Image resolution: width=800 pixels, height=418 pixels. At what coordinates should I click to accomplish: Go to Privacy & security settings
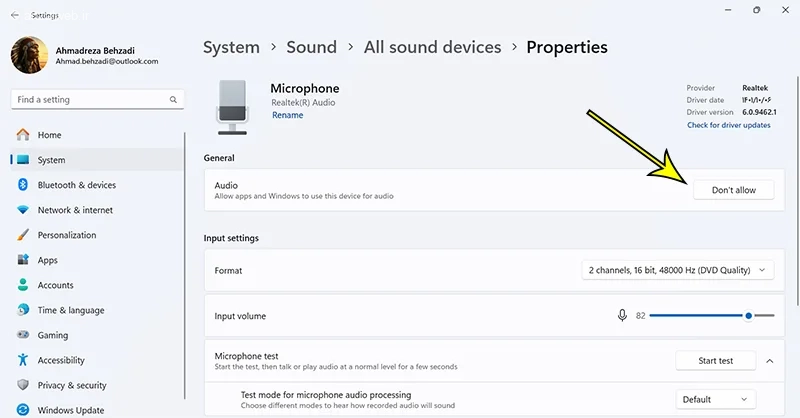coord(71,385)
